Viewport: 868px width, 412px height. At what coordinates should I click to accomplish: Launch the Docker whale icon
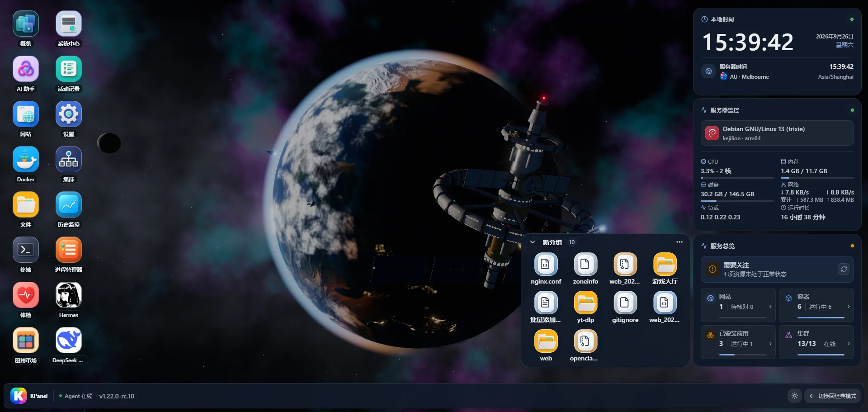[x=26, y=160]
